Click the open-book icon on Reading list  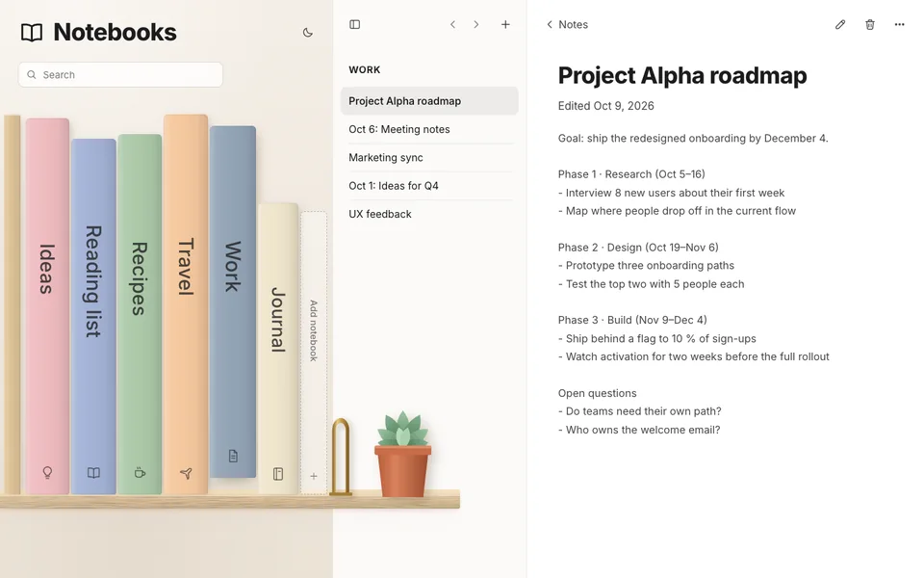[93, 472]
